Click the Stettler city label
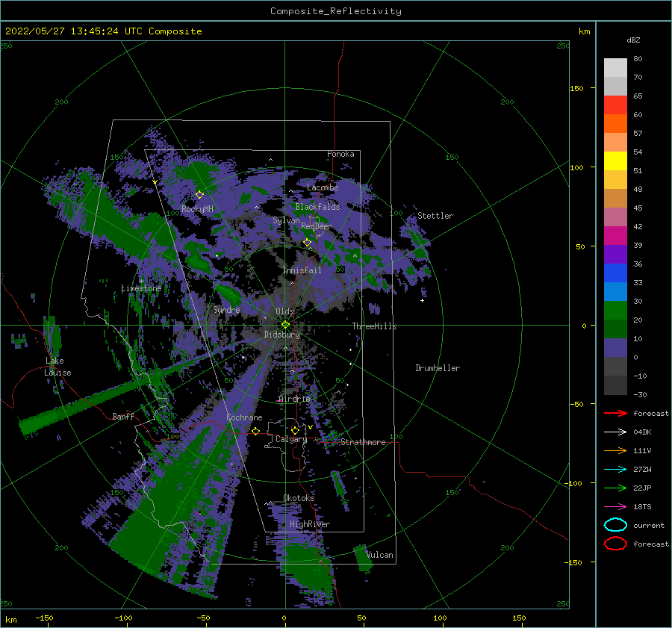This screenshot has height=628, width=672. (x=435, y=216)
